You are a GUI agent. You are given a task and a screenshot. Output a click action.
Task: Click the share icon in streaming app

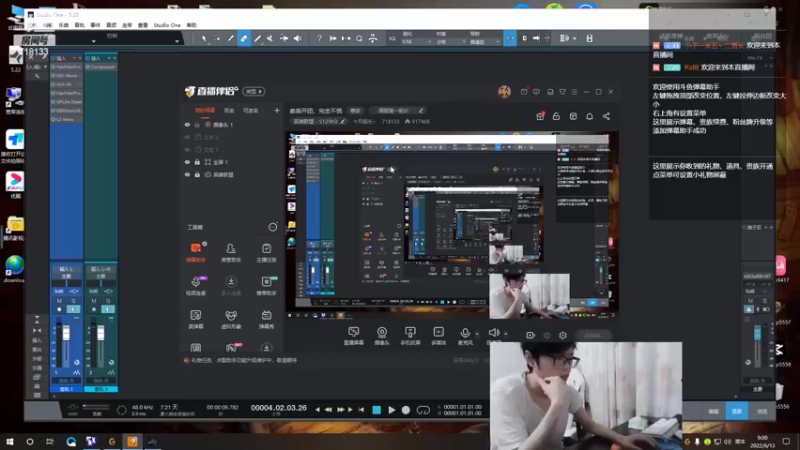606,116
